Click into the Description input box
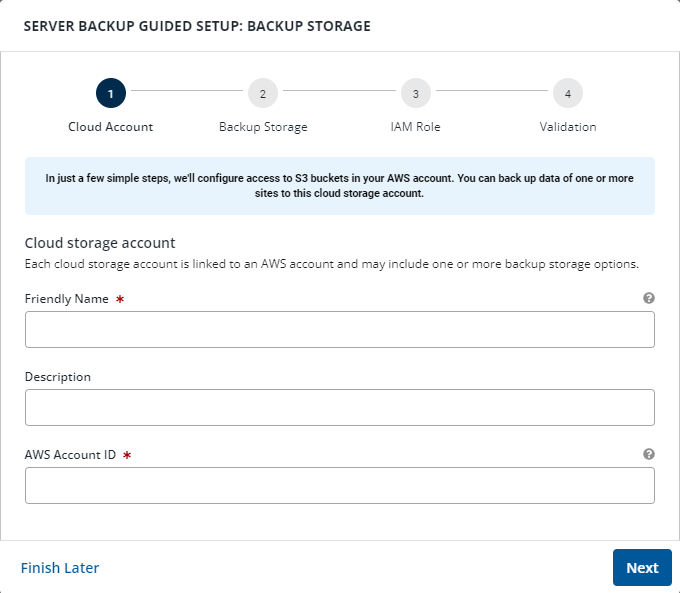The width and height of the screenshot is (680, 593). click(339, 407)
